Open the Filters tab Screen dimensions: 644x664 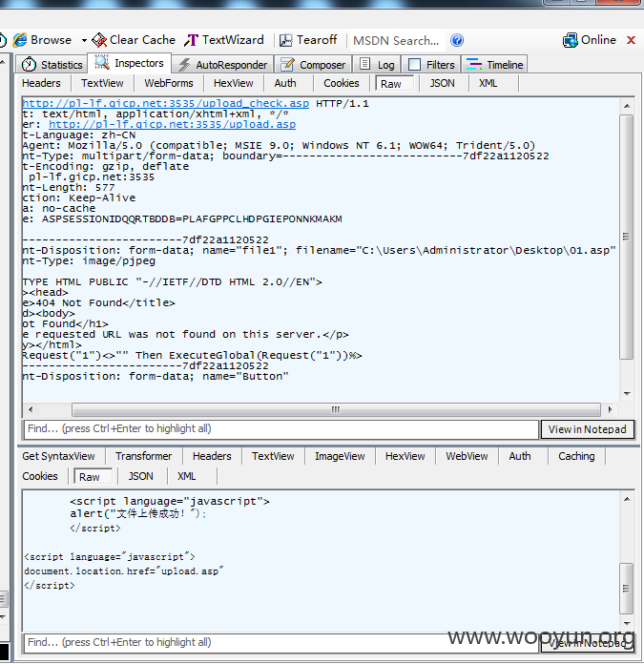(431, 65)
